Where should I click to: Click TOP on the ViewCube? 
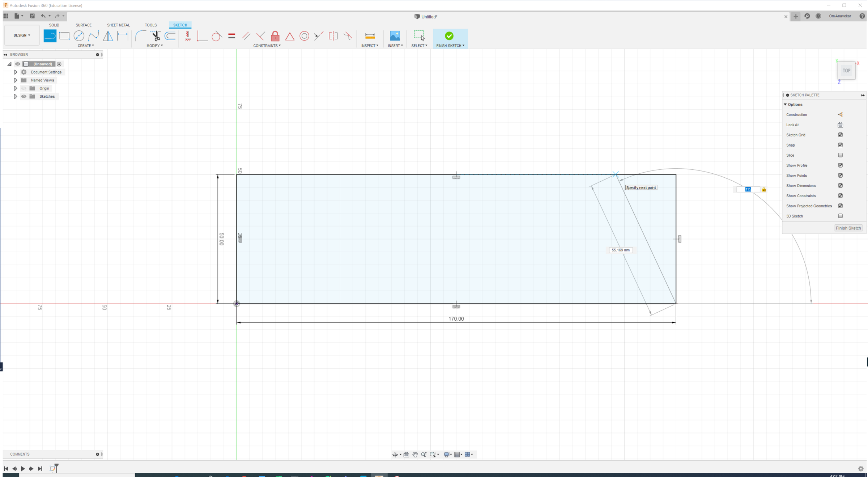[x=846, y=70]
